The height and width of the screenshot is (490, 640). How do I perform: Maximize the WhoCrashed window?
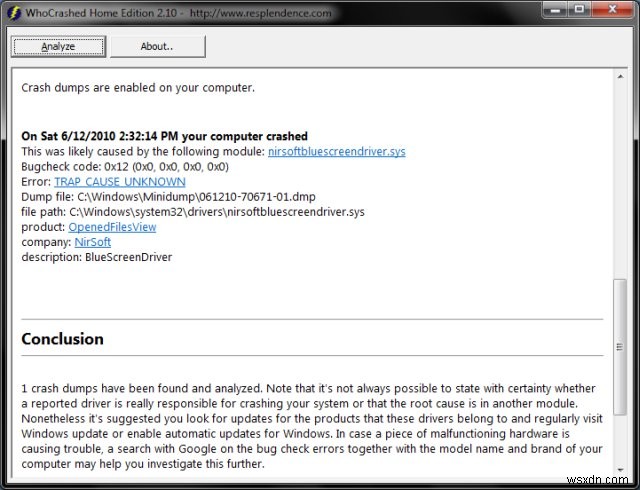(579, 9)
